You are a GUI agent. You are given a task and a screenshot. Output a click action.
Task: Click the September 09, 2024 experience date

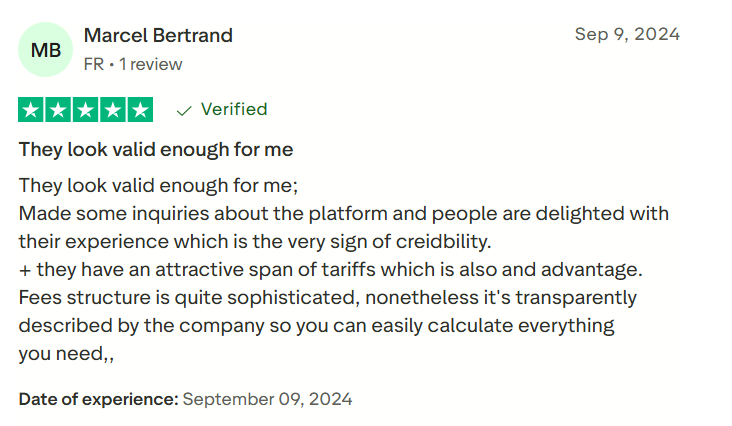(268, 399)
